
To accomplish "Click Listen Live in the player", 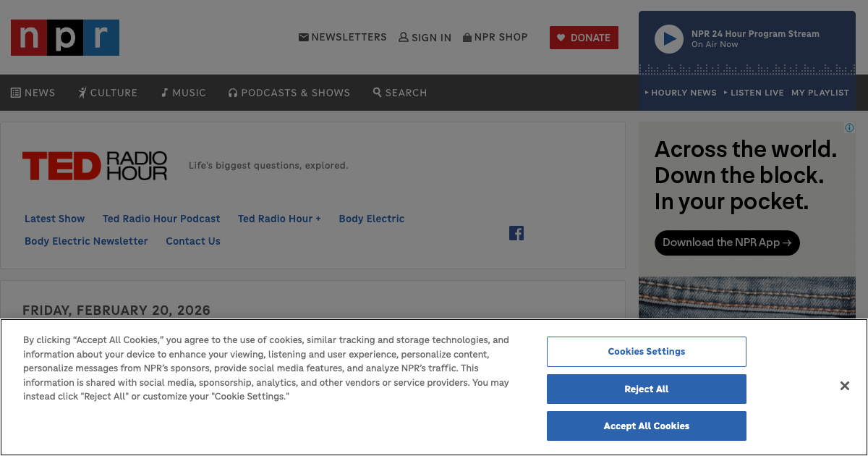I will tap(754, 93).
